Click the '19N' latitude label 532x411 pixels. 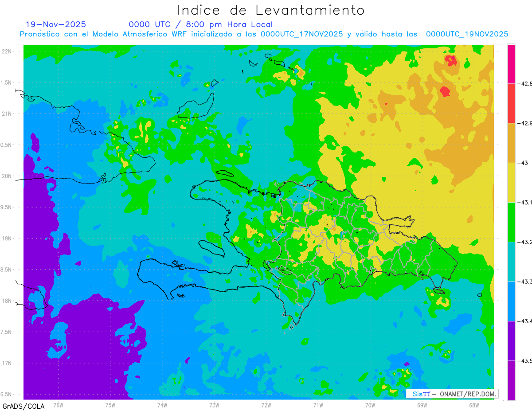[x=7, y=238]
